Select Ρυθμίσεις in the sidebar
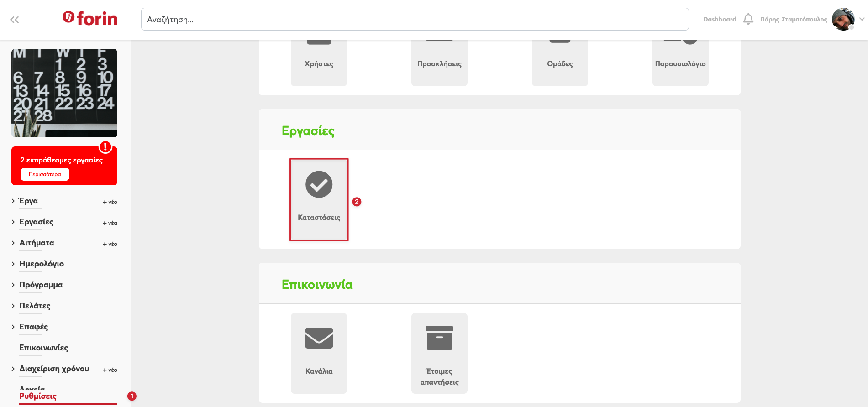Image resolution: width=868 pixels, height=407 pixels. [38, 396]
